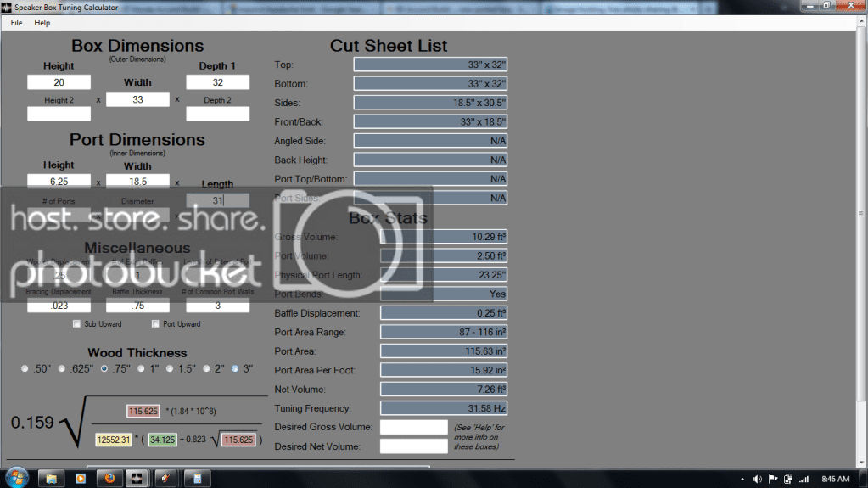Open Action Center flag icon
Viewport: 868px width, 488px height.
tap(773, 480)
